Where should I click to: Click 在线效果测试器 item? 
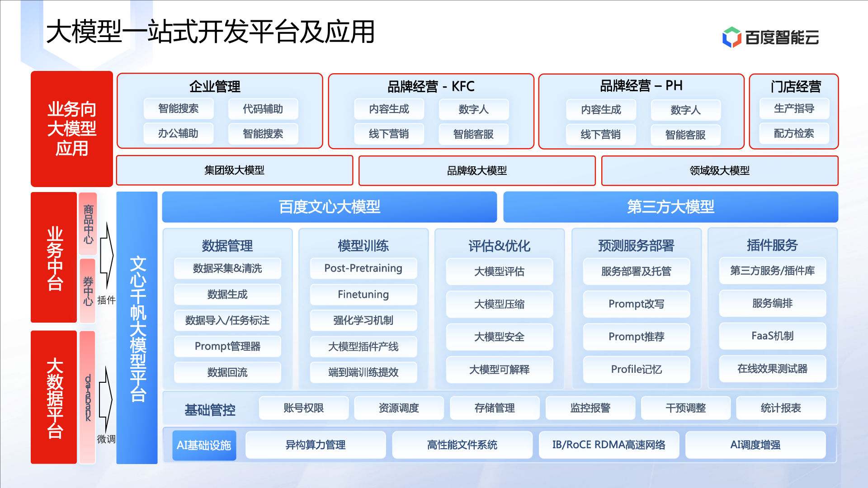(x=773, y=369)
